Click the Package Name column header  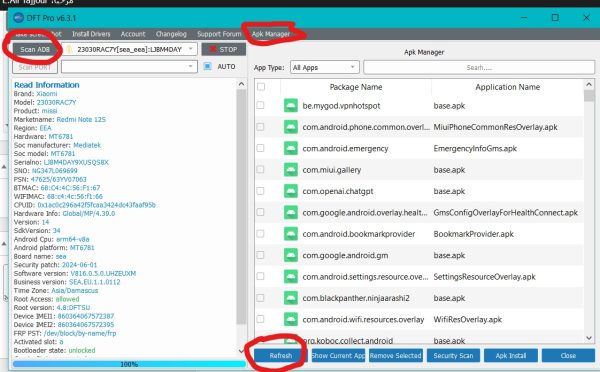356,87
